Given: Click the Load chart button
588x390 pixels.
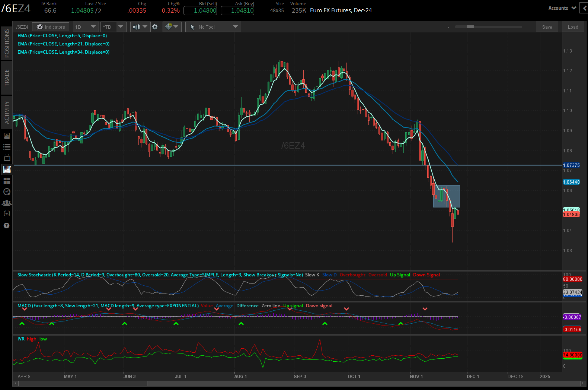Looking at the screenshot, I should click(x=573, y=27).
